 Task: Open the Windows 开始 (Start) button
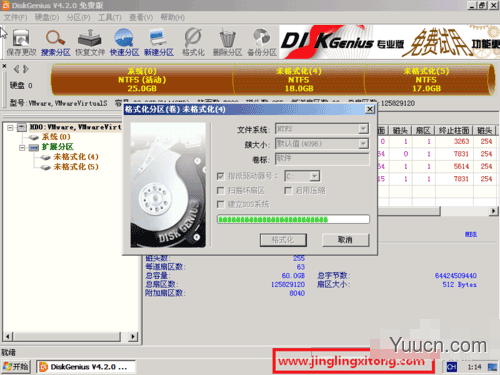pyautogui.click(x=16, y=367)
